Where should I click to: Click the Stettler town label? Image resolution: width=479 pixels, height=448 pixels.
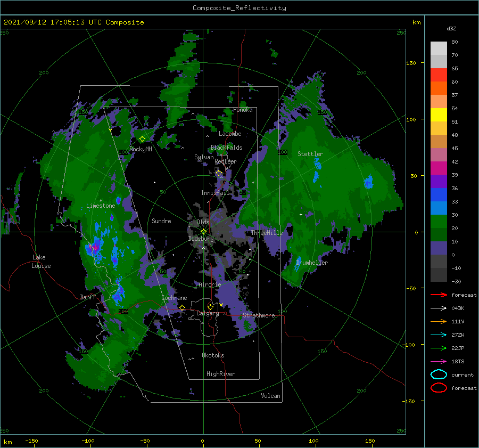(x=310, y=154)
